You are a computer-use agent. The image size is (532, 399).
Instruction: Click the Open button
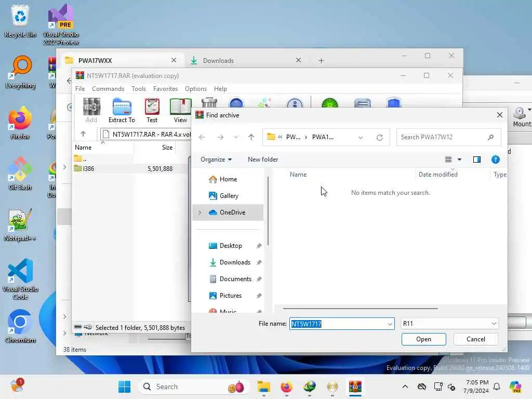423,339
